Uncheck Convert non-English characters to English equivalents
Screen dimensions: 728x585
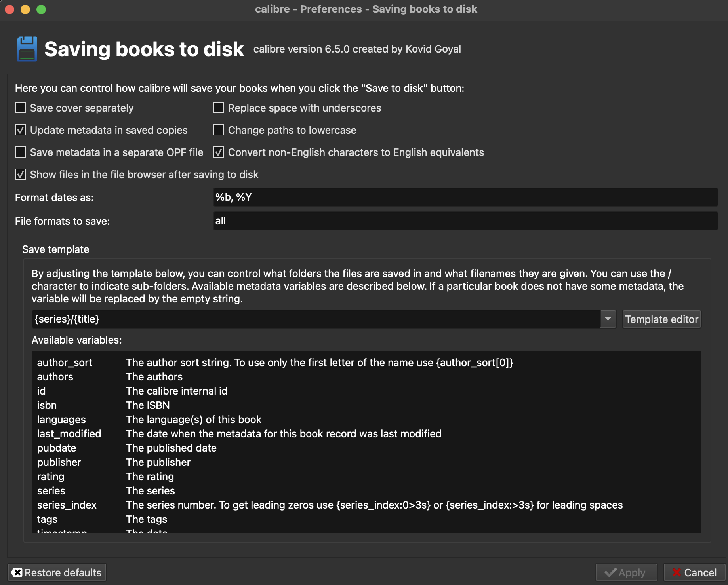tap(219, 152)
